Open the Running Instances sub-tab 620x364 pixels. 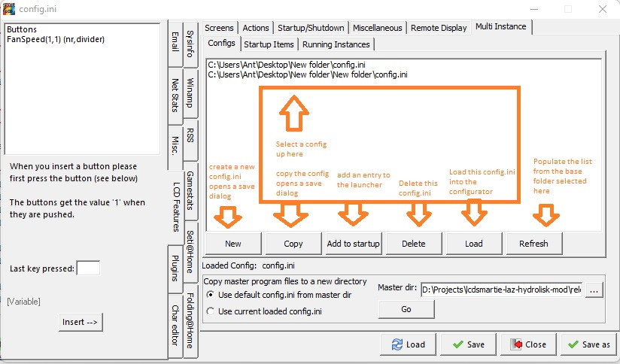[336, 44]
